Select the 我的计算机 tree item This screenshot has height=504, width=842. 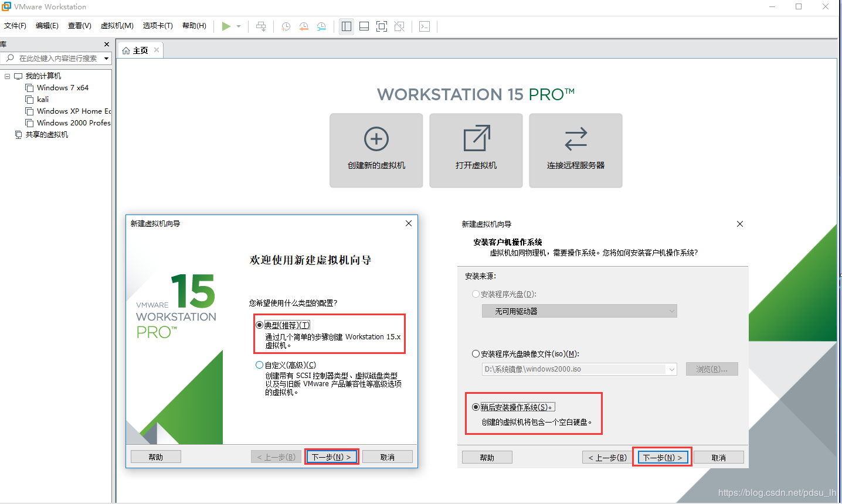[x=43, y=76]
